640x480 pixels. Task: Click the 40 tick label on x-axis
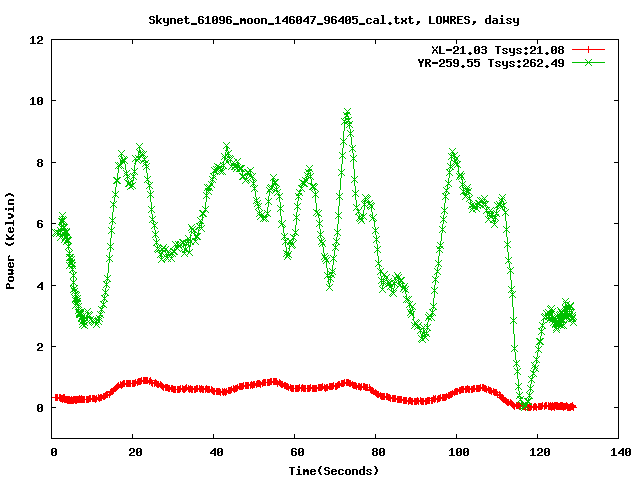[x=215, y=452]
